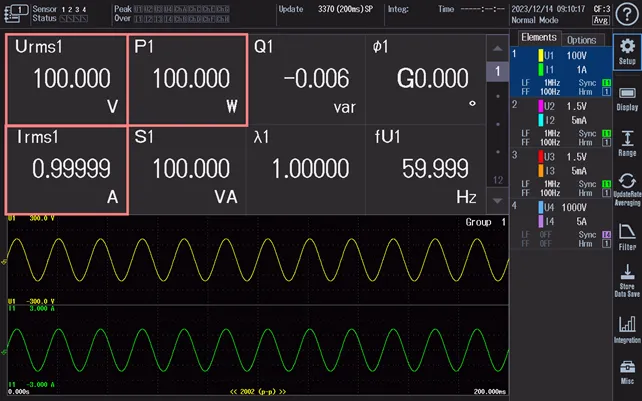Click the Store Data Save icon
The image size is (642, 401).
627,281
